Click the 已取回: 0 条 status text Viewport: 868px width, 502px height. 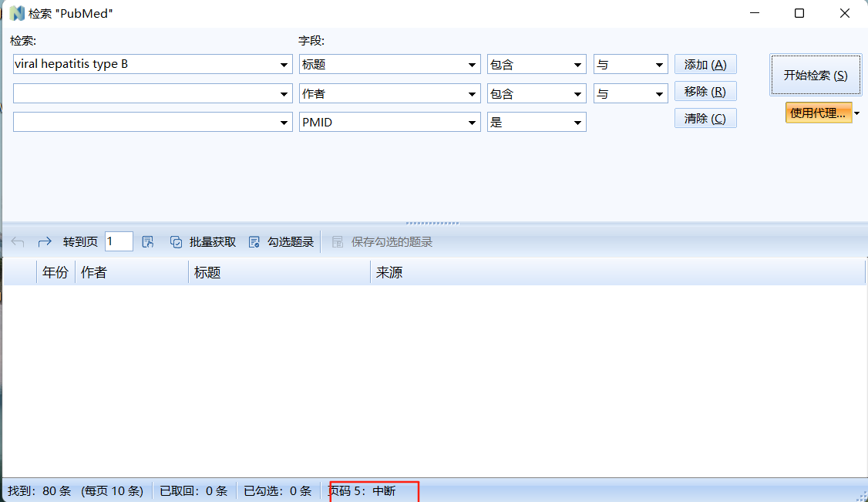point(193,491)
